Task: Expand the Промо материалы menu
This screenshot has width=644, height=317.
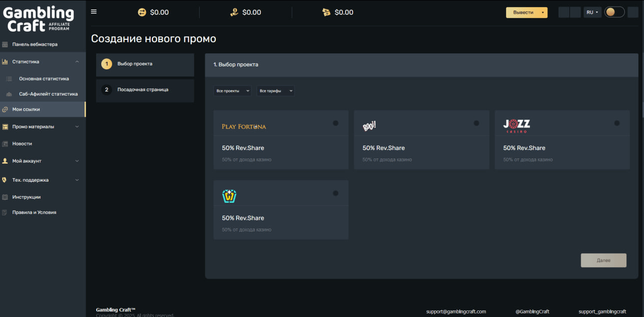Action: pos(43,127)
